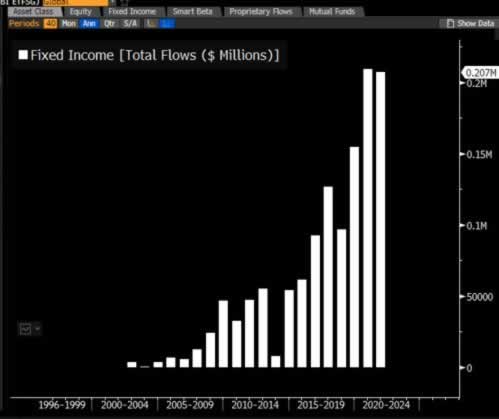Edit the Periods count field showing 40
Viewport: 499px width, 419px height.
[x=50, y=23]
